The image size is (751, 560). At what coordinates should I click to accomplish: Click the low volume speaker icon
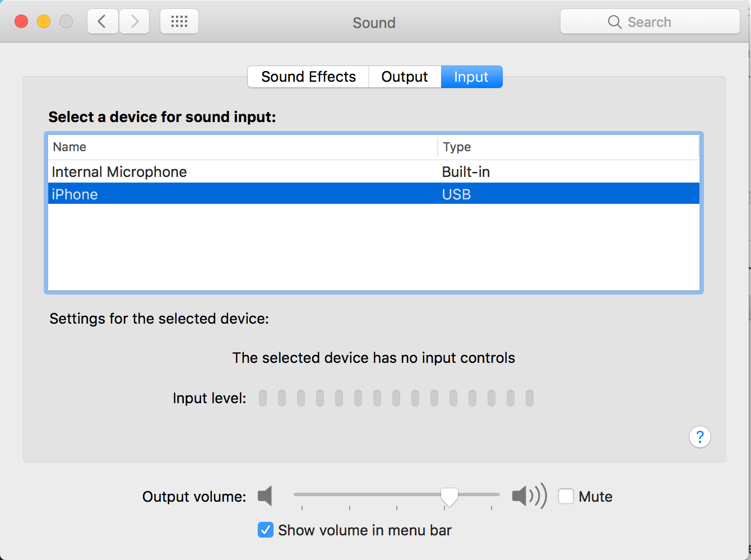point(265,496)
